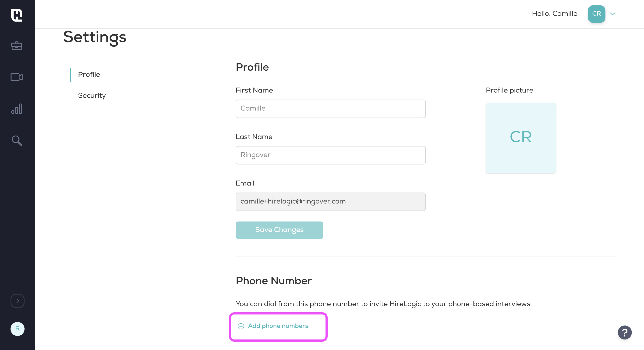The height and width of the screenshot is (350, 644).
Task: Select the Profile tab in settings
Action: pyautogui.click(x=89, y=75)
